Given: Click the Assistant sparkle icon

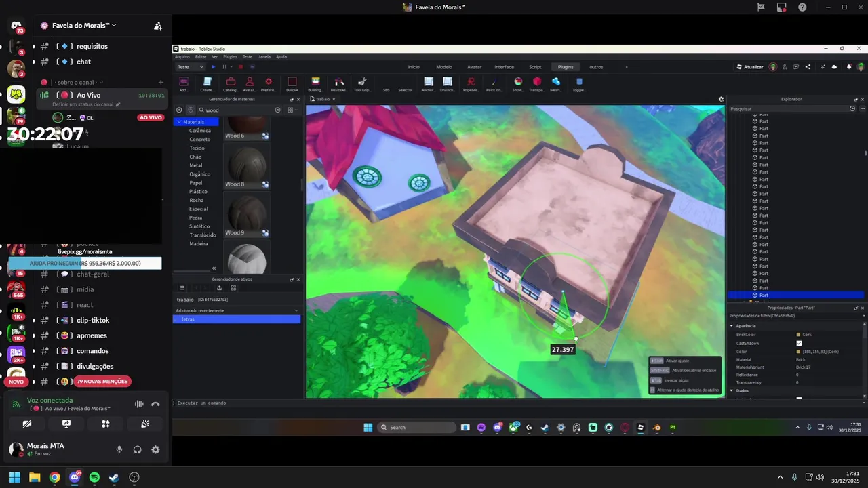Looking at the screenshot, I should [821, 67].
